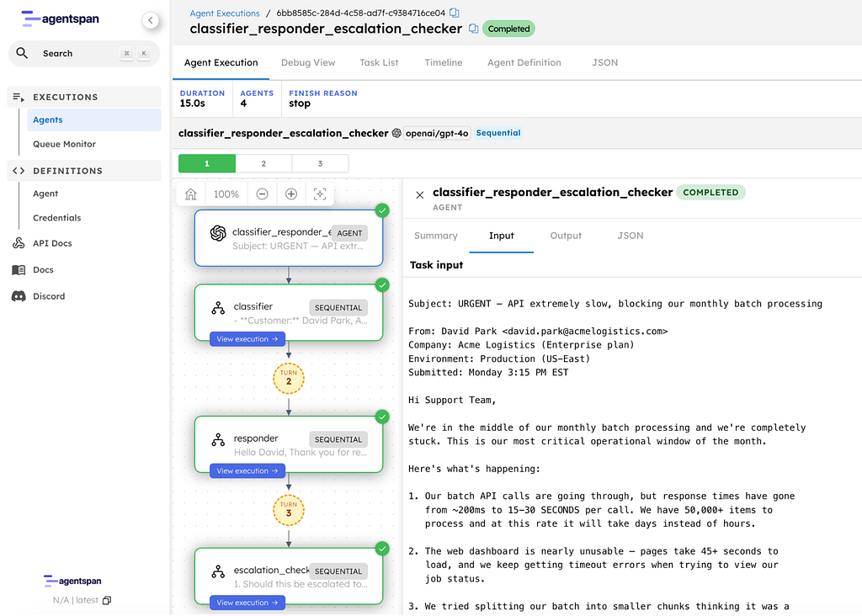
Task: Fit workflow graph to view
Action: (320, 194)
